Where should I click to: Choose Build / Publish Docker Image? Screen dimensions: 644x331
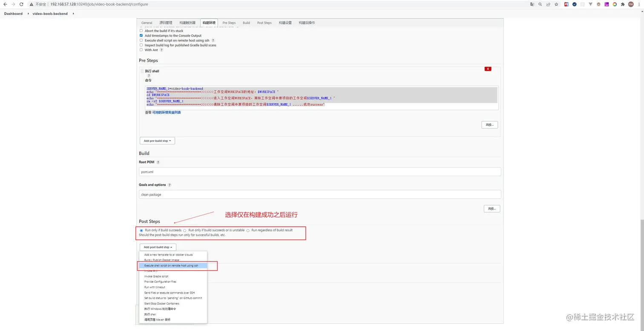tap(173, 260)
